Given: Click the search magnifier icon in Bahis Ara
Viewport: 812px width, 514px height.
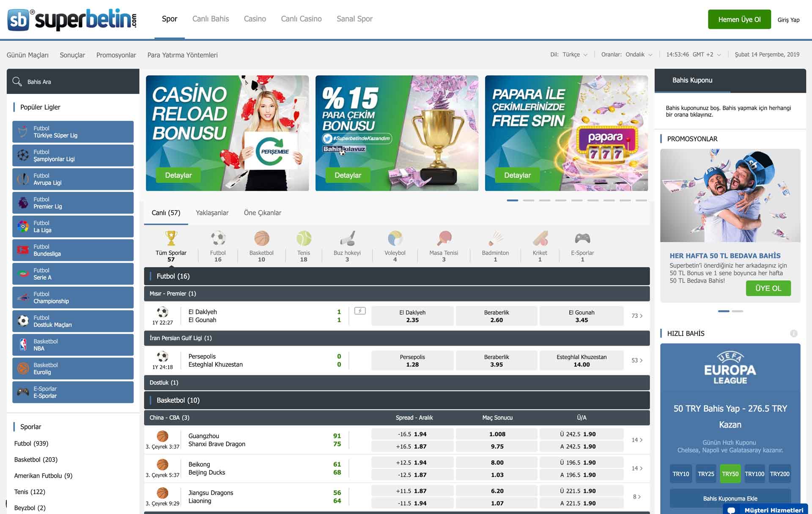Looking at the screenshot, I should click(17, 82).
